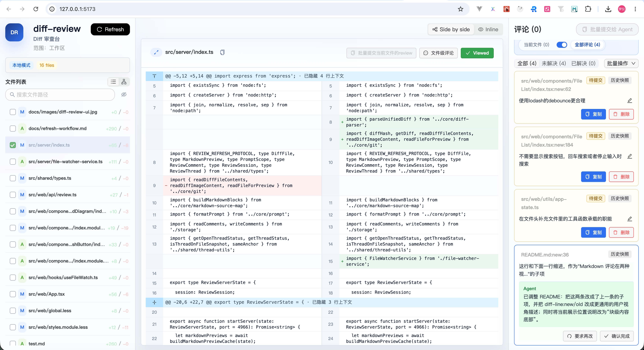Click 确认完成 on README comment
Image resolution: width=644 pixels, height=350 pixels.
click(x=617, y=336)
